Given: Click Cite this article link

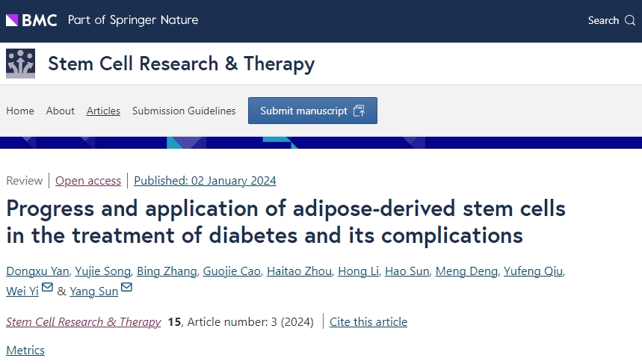Looking at the screenshot, I should pyautogui.click(x=368, y=321).
